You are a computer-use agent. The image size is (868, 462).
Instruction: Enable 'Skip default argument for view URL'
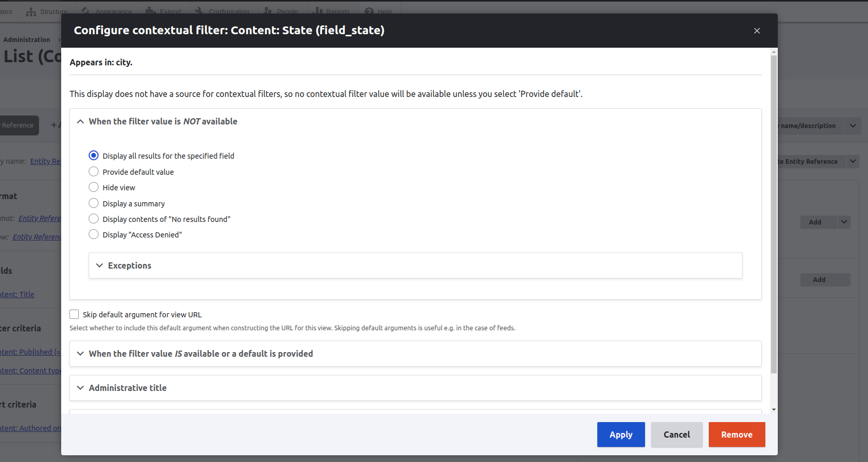74,314
